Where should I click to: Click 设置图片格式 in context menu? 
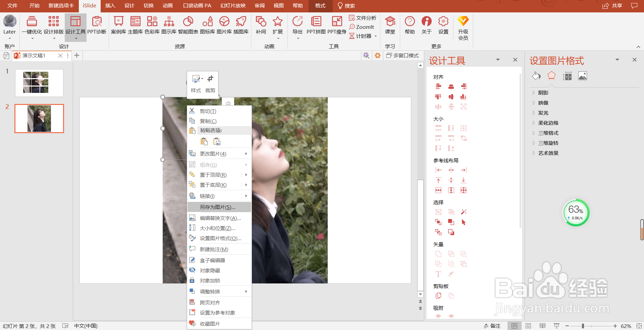click(x=219, y=238)
